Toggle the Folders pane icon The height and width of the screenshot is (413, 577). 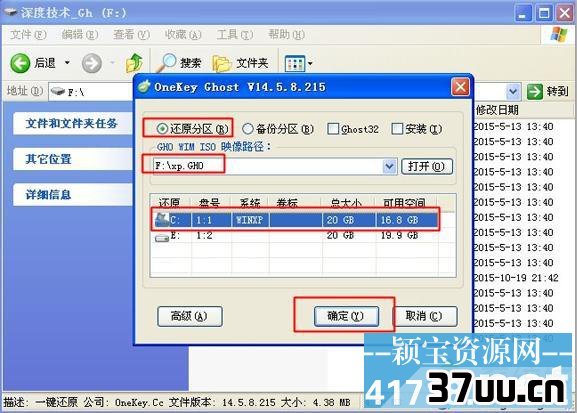click(222, 64)
